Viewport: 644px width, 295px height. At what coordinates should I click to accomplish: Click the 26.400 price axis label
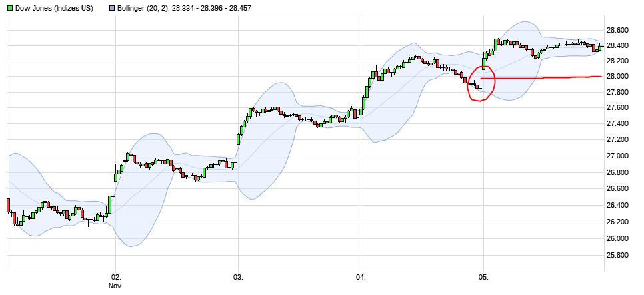click(617, 206)
